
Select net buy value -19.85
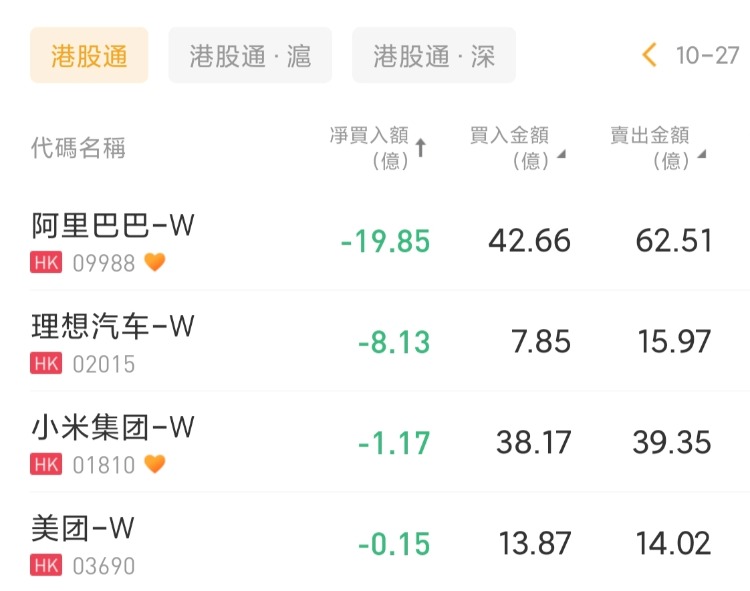tap(386, 241)
